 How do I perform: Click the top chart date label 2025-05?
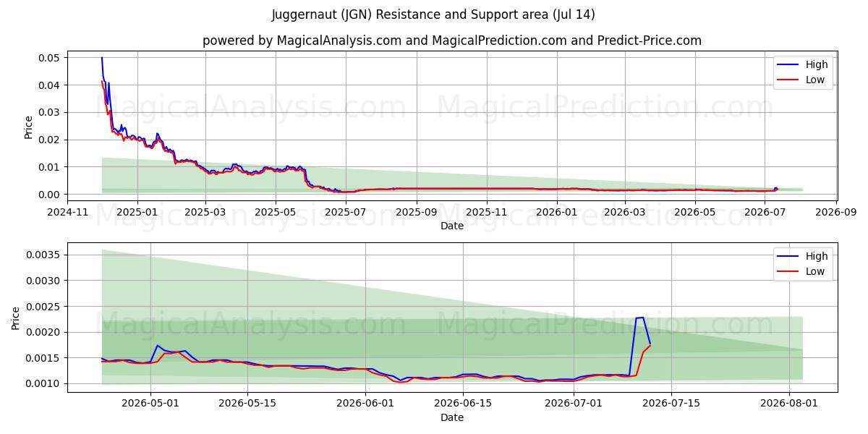276,213
